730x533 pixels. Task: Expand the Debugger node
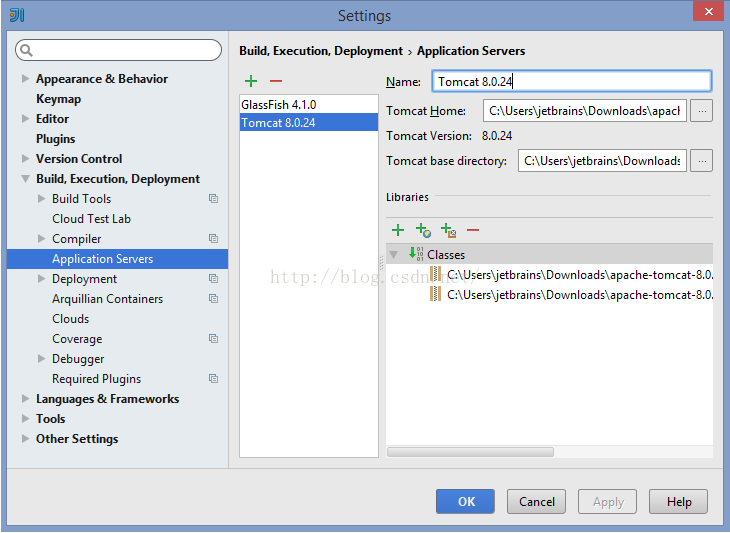point(41,358)
